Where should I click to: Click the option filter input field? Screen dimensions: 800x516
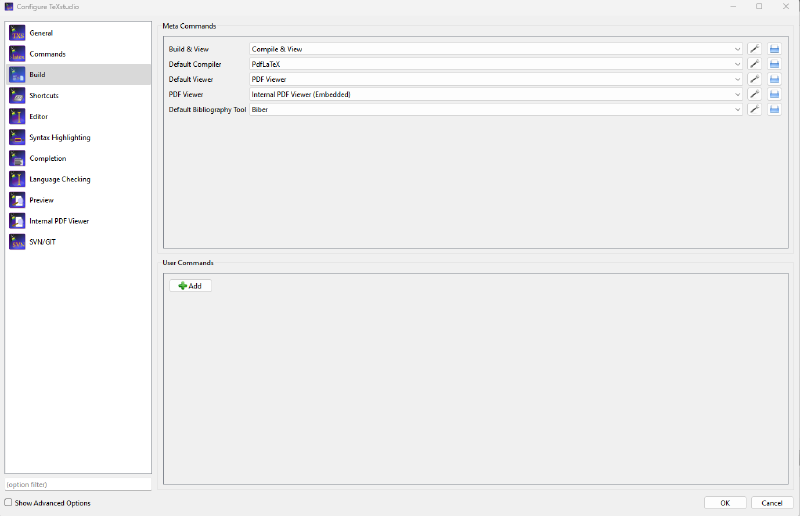(x=78, y=484)
